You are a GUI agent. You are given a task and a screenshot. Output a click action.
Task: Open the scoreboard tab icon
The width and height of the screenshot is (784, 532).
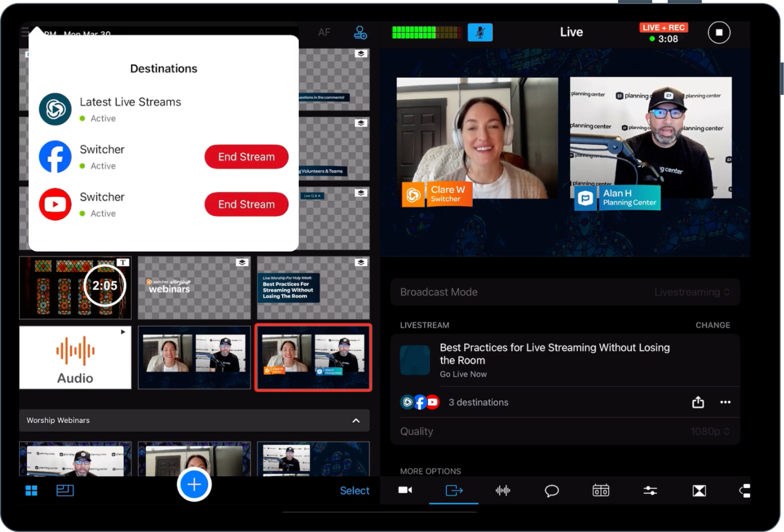[x=601, y=490]
